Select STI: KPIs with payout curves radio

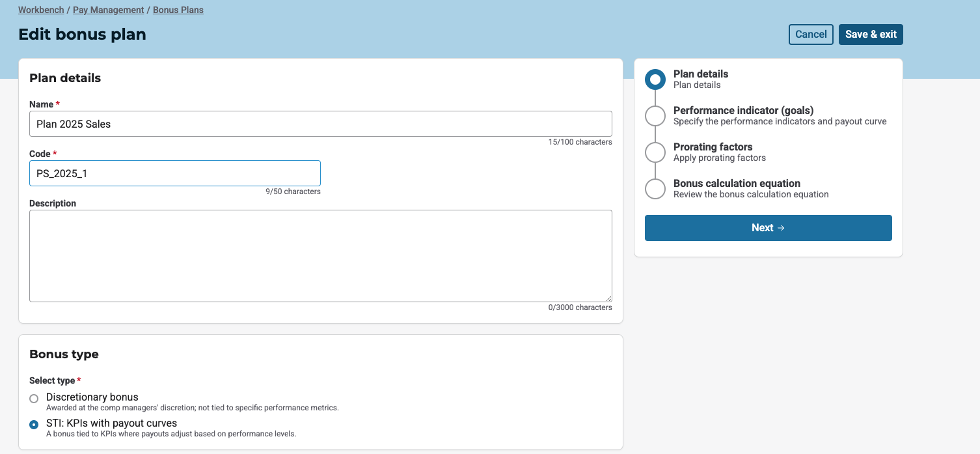click(x=34, y=425)
